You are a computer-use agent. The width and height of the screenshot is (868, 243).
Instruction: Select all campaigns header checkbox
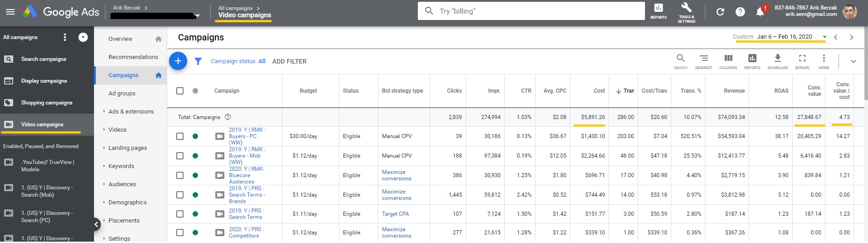pyautogui.click(x=180, y=91)
